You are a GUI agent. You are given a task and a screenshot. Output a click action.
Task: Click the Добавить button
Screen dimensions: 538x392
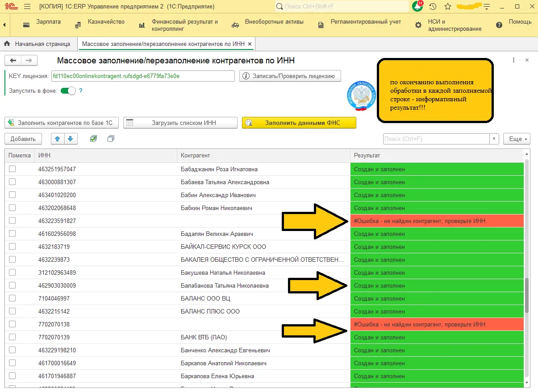(23, 139)
